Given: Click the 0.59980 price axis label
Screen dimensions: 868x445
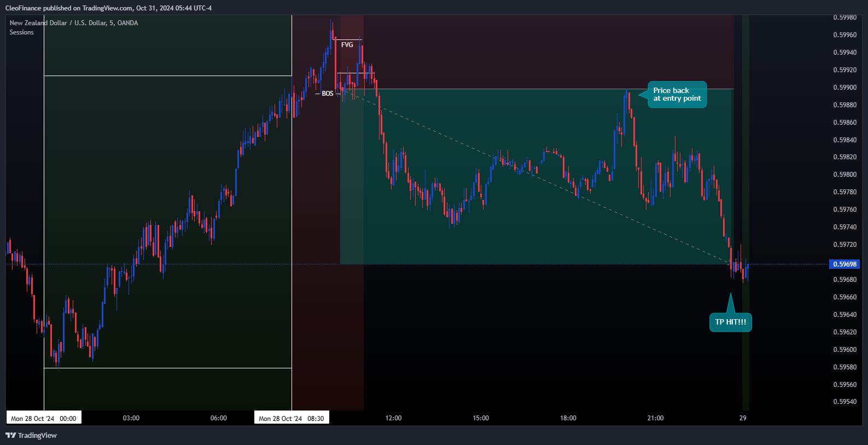Looking at the screenshot, I should (x=845, y=18).
